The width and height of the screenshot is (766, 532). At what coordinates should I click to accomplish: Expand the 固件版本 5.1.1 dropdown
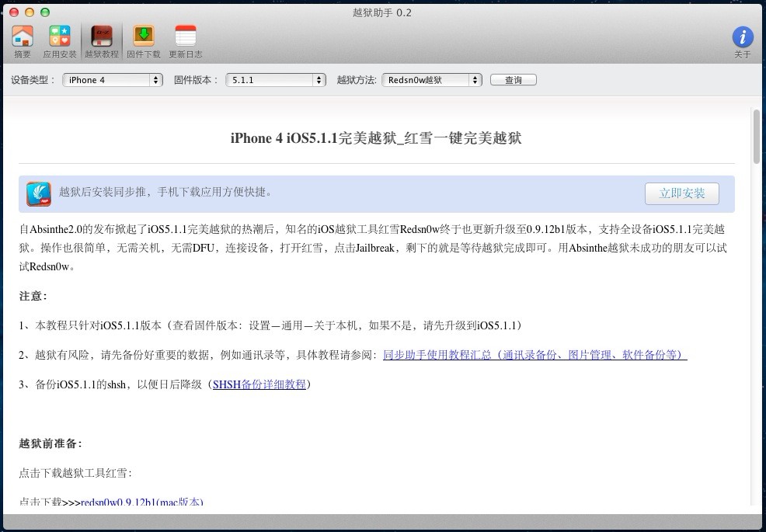(276, 80)
